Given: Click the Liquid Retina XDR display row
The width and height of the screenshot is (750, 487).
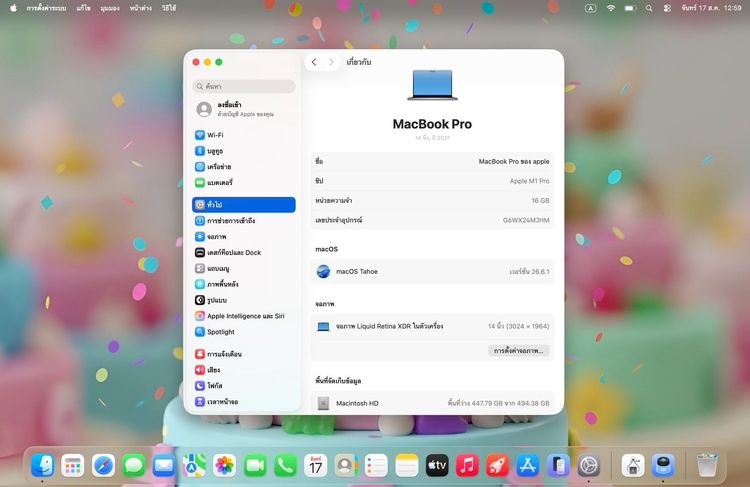Looking at the screenshot, I should (432, 326).
